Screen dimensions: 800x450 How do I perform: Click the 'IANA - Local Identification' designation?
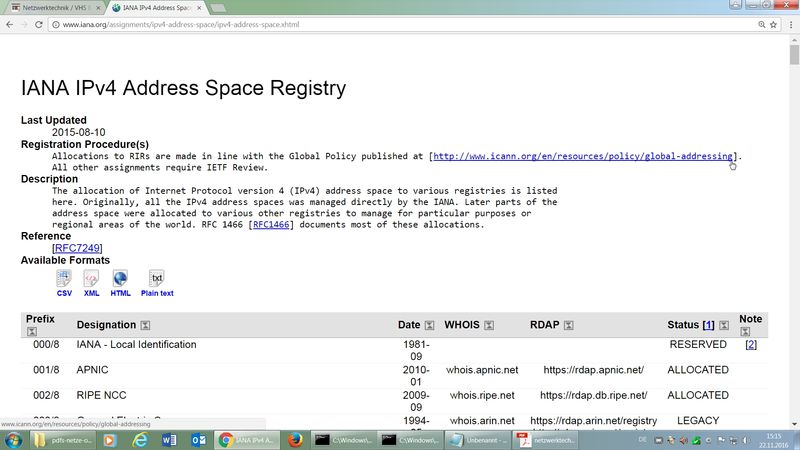pos(136,344)
